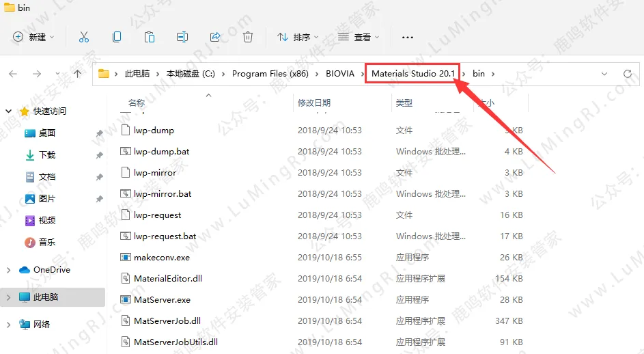Select the MatServer.exe file
The height and width of the screenshot is (354, 644).
[x=162, y=300]
